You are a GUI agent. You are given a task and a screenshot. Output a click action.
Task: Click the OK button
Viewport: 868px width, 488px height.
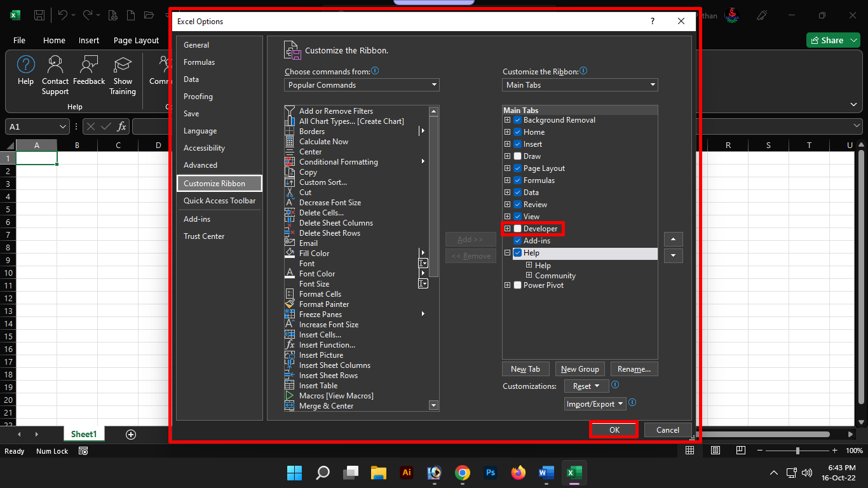pyautogui.click(x=614, y=430)
